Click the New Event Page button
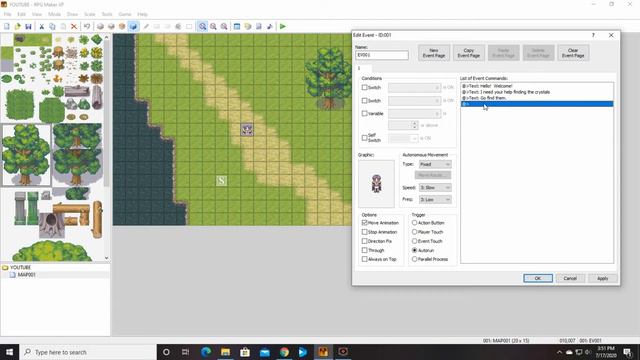 pyautogui.click(x=434, y=53)
